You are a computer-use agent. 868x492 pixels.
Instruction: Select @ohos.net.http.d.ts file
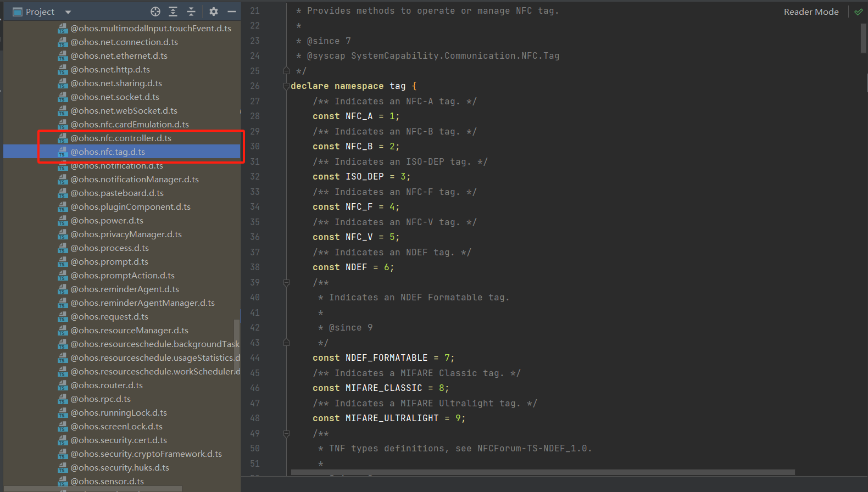[x=110, y=69]
